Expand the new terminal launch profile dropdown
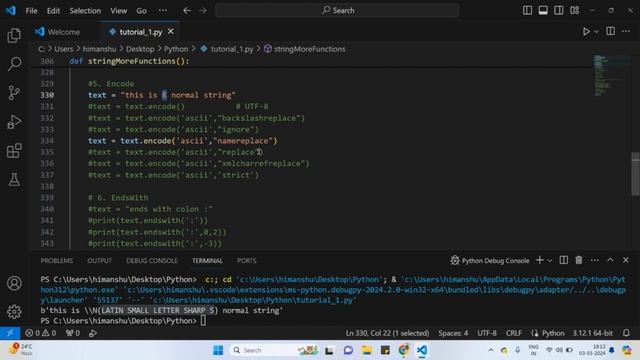The image size is (640, 360). 549,260
